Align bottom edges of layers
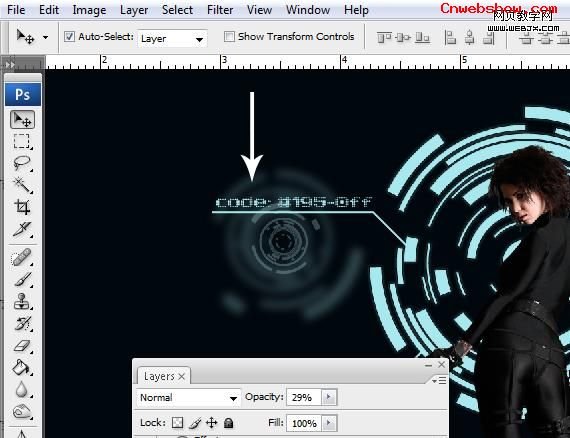570x438 pixels. point(422,37)
